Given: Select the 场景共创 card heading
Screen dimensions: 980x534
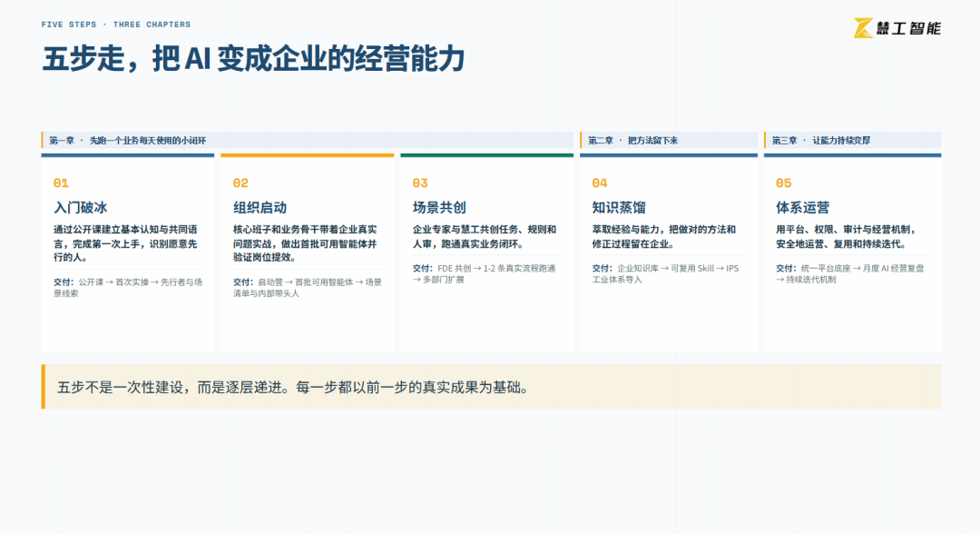Looking at the screenshot, I should click(x=439, y=207).
